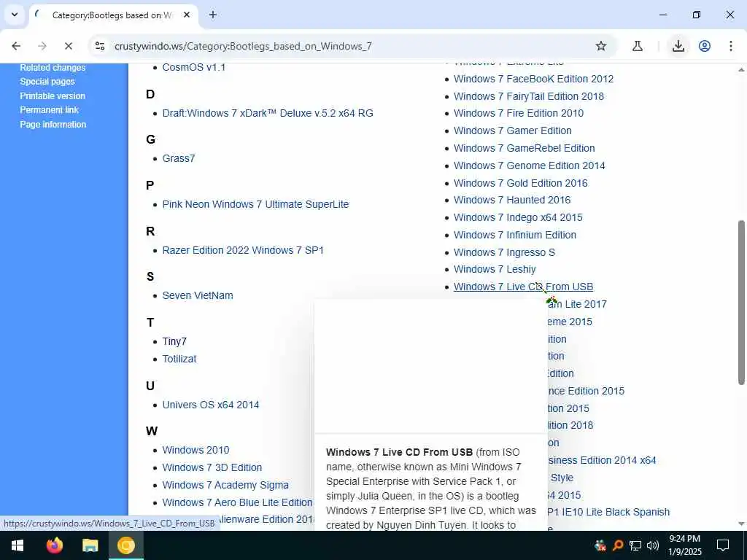747x560 pixels.
Task: Stop loading the page
Action: [68, 46]
